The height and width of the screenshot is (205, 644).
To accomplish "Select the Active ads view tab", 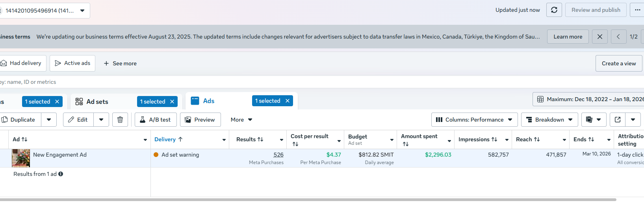I will (x=72, y=63).
